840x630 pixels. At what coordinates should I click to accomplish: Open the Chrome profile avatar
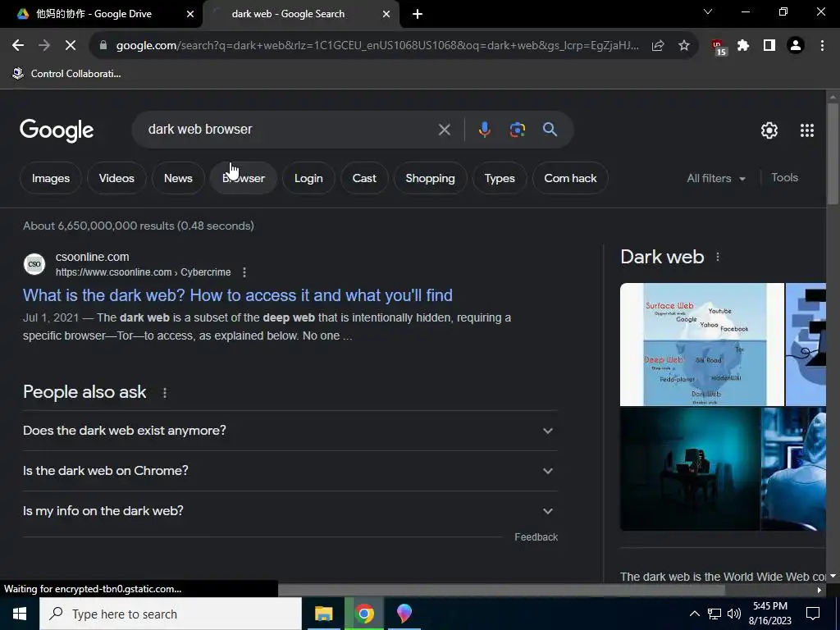point(796,46)
